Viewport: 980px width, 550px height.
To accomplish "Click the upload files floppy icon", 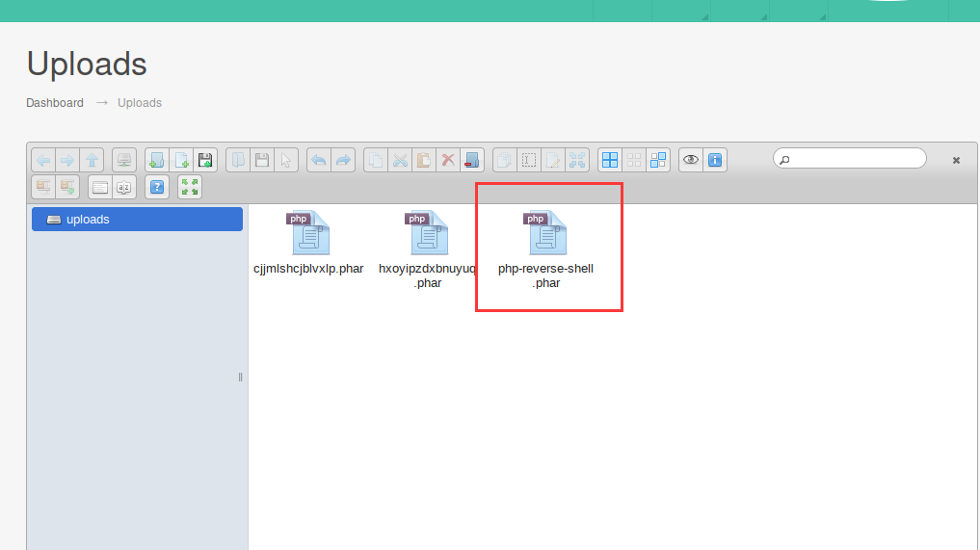I will click(x=205, y=160).
